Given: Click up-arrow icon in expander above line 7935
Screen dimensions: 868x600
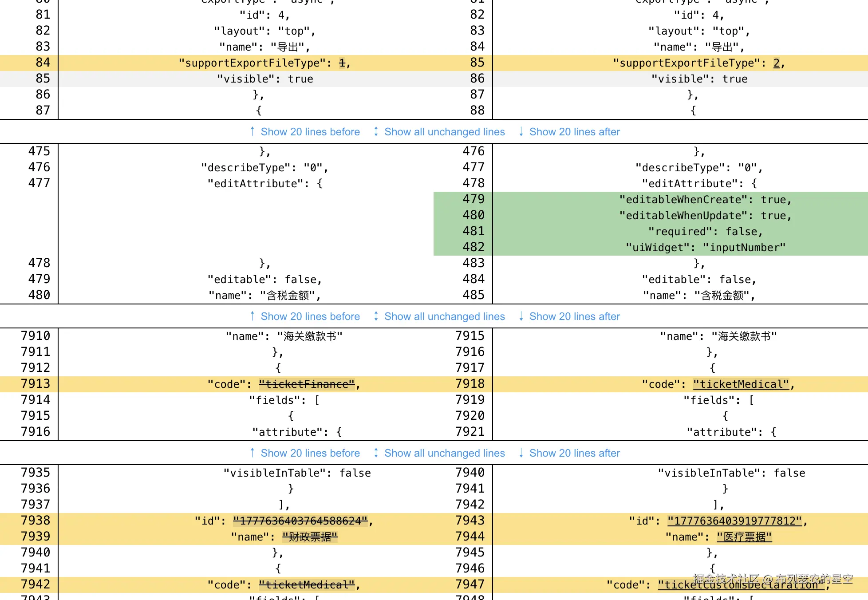Looking at the screenshot, I should coord(252,453).
